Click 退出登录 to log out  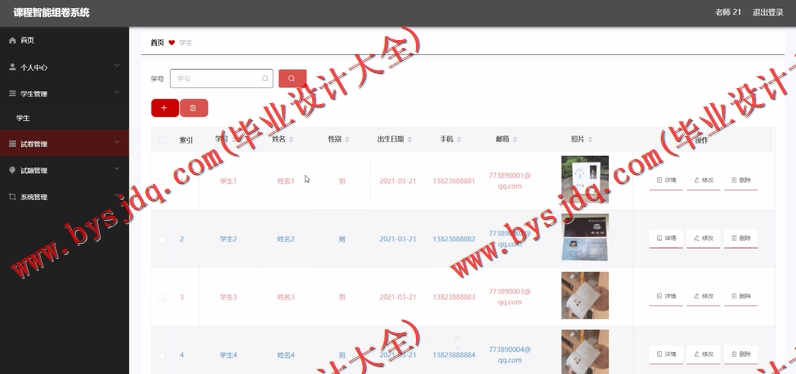768,13
